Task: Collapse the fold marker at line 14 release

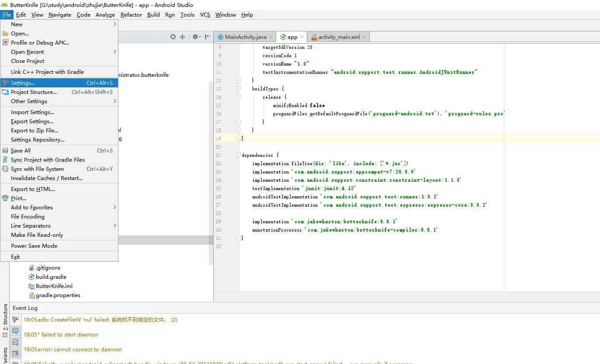Action: tap(239, 97)
